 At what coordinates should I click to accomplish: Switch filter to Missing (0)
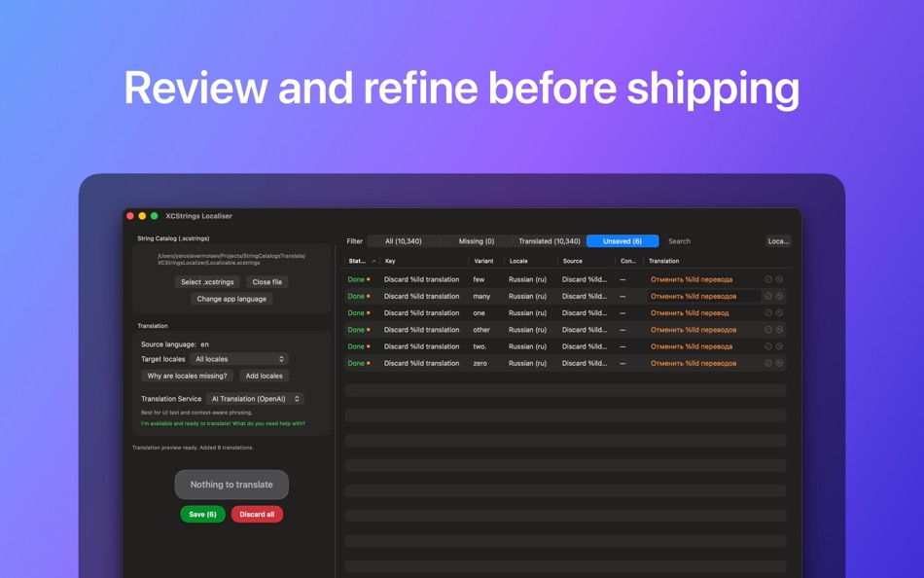pyautogui.click(x=477, y=241)
